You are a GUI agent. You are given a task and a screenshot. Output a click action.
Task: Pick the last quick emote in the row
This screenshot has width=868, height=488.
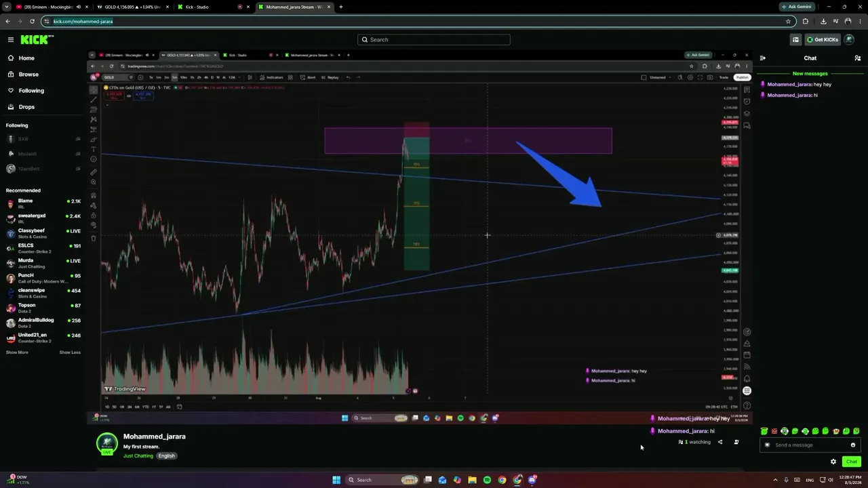pyautogui.click(x=856, y=431)
